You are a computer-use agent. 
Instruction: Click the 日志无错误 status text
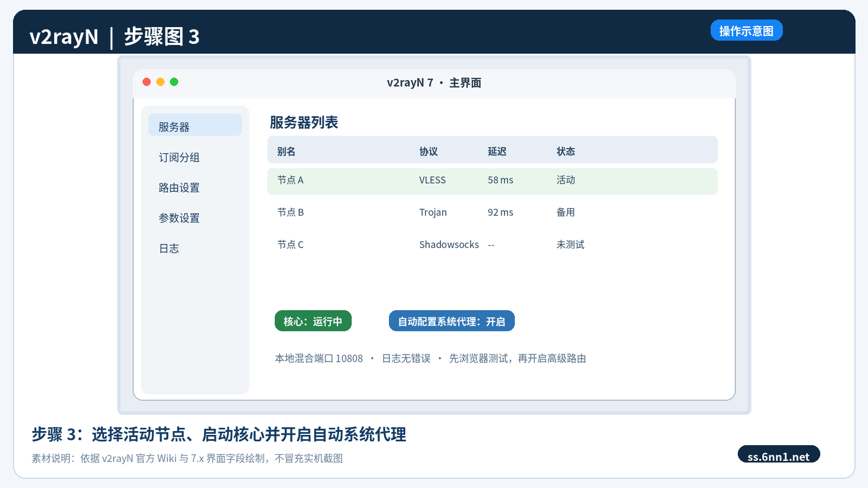click(x=406, y=358)
